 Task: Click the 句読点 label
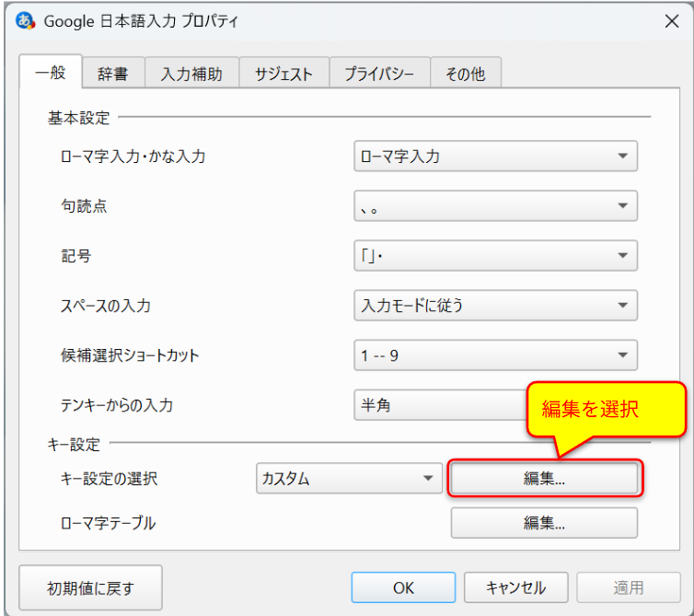84,206
